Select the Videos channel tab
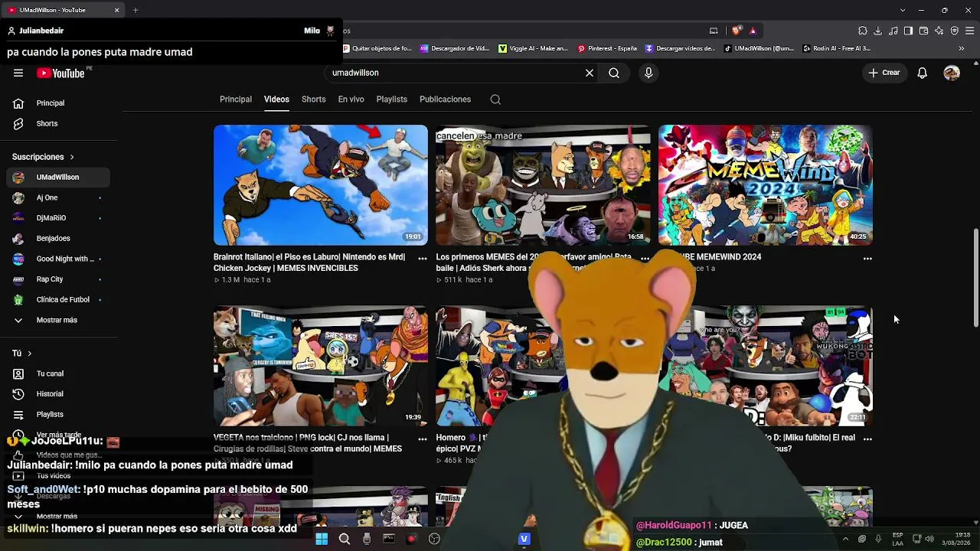This screenshot has width=980, height=551. point(276,99)
